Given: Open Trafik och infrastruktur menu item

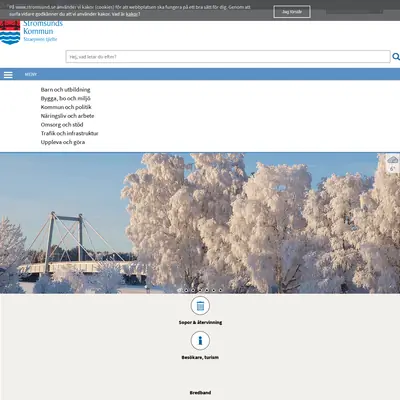Looking at the screenshot, I should (x=69, y=133).
